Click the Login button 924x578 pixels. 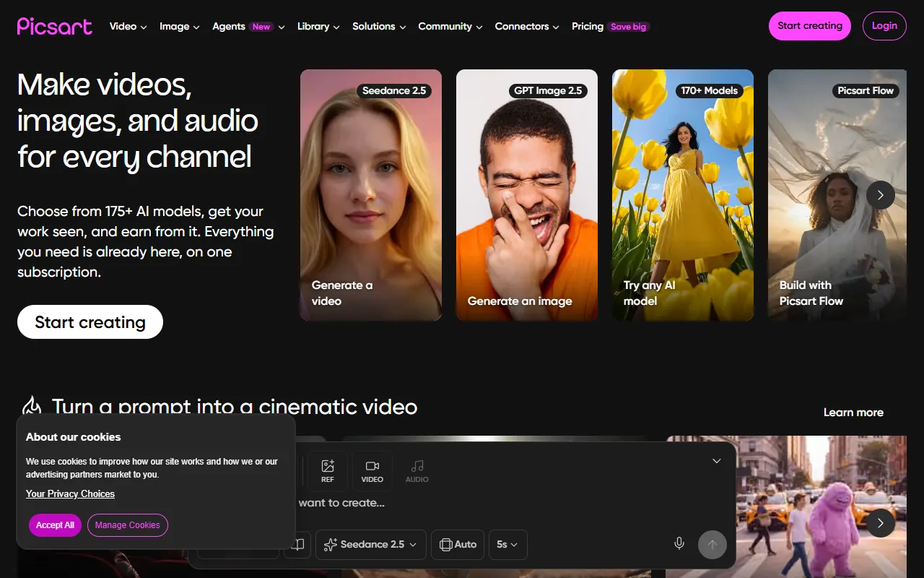click(884, 26)
